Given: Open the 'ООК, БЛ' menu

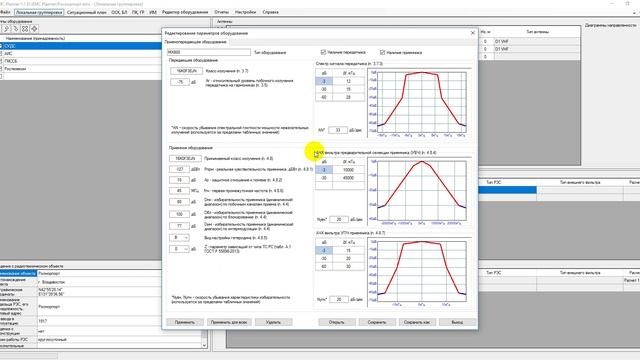Looking at the screenshot, I should pyautogui.click(x=119, y=12).
